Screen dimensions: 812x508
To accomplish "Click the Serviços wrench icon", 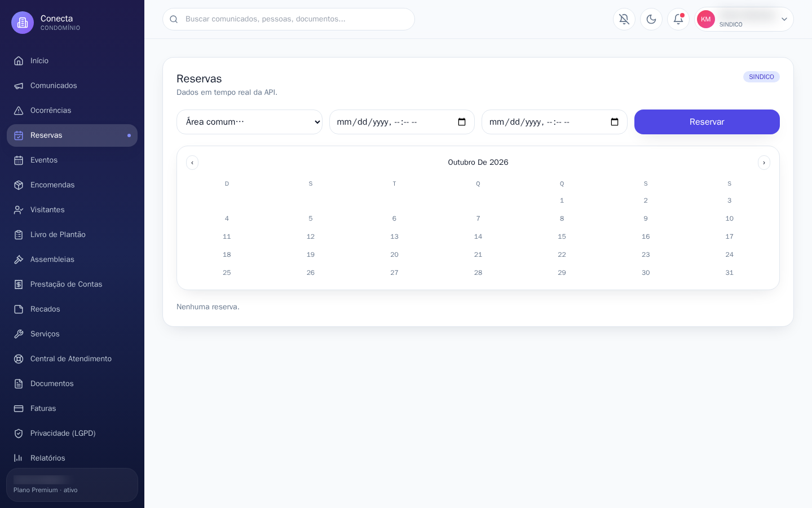I will pos(19,334).
